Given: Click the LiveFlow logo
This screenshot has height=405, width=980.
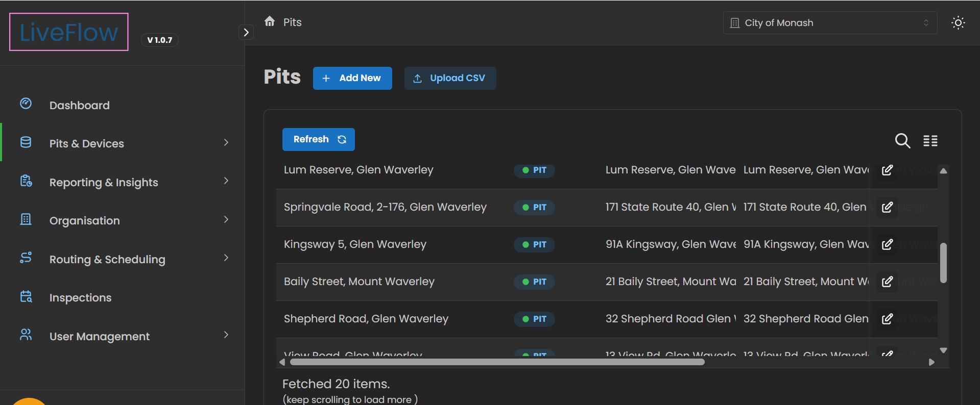Looking at the screenshot, I should (69, 32).
